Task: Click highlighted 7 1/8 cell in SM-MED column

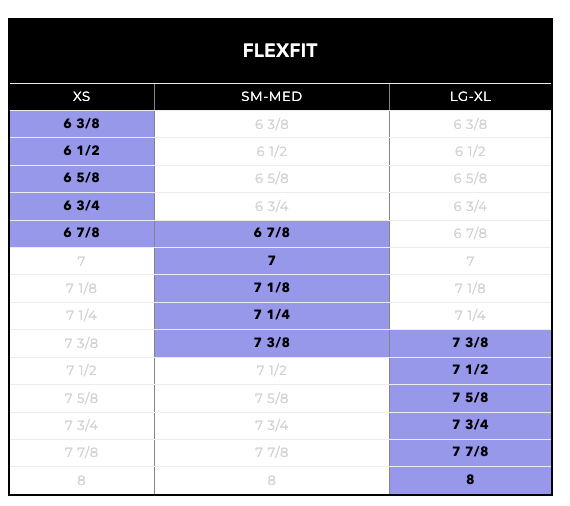Action: click(x=272, y=288)
